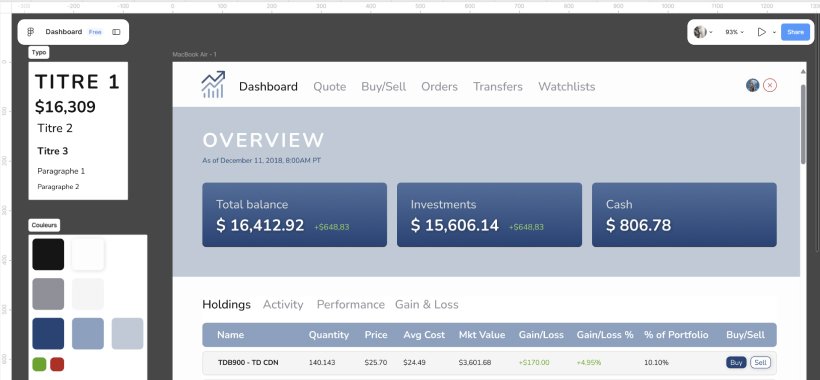Screen dimensions: 820x380
Task: Click the +$170.00 gain value
Action: 534,363
